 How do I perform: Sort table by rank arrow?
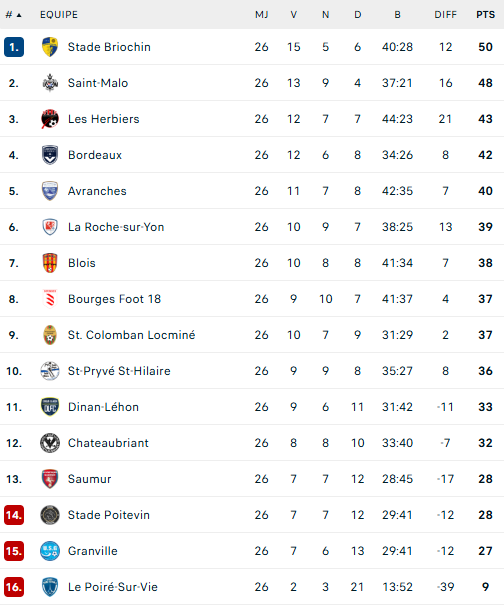(19, 15)
